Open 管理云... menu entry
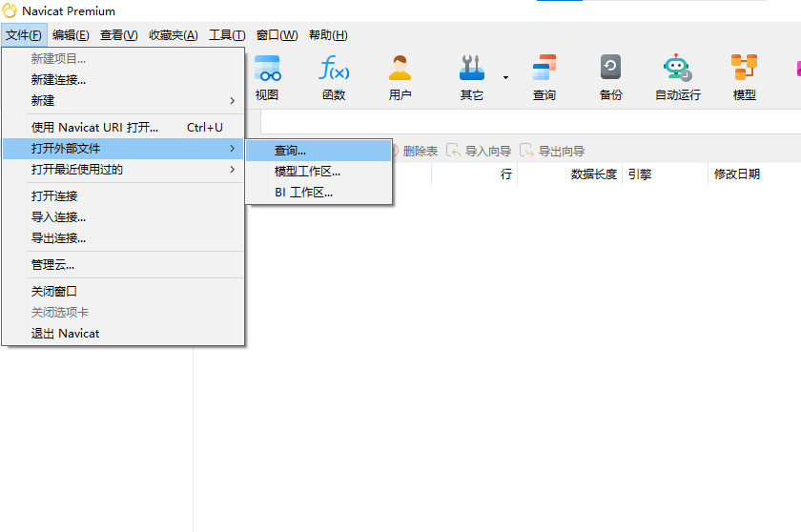This screenshot has height=532, width=801. pos(123,264)
